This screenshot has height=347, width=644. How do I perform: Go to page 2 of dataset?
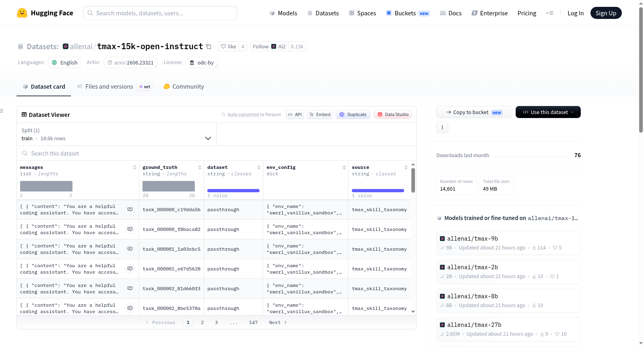[x=202, y=322]
